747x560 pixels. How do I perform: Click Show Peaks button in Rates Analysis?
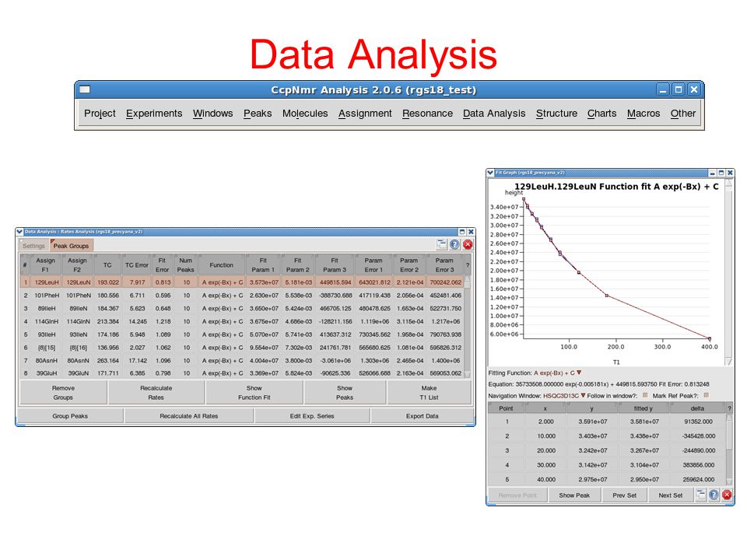[x=345, y=393]
